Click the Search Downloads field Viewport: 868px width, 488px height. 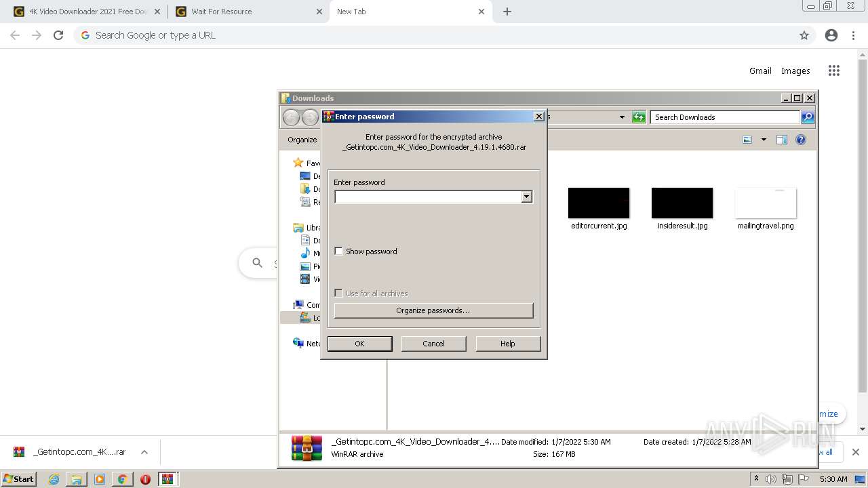click(725, 117)
